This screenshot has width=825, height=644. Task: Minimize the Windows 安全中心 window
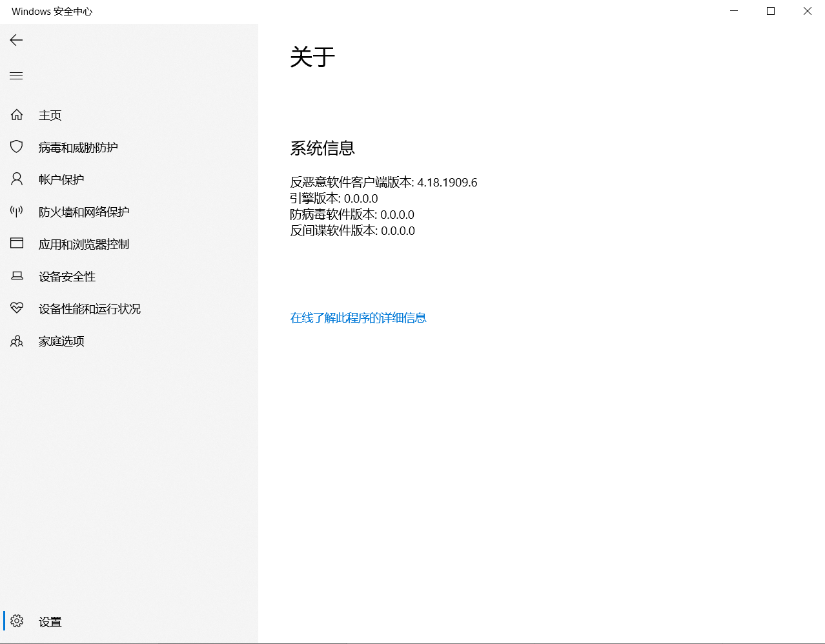pyautogui.click(x=734, y=11)
